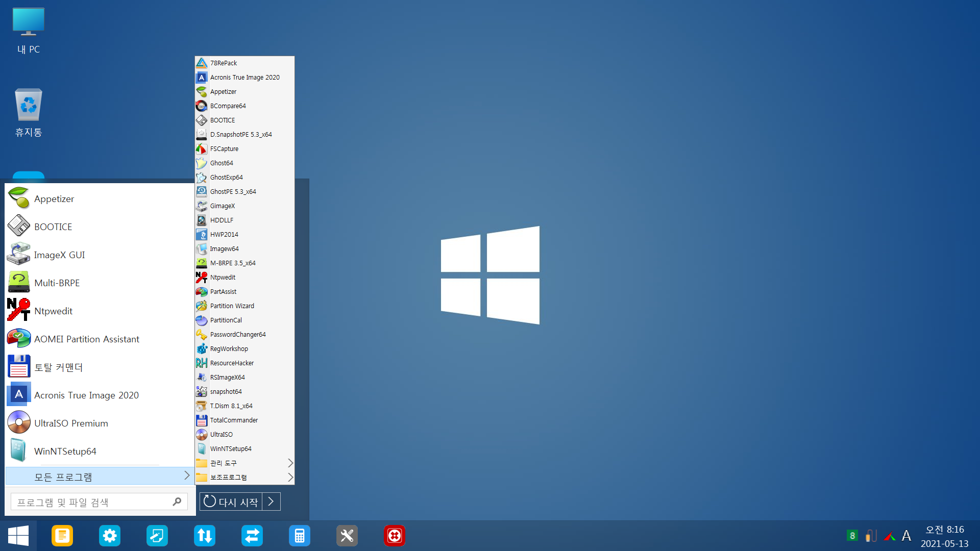Launch TotalCommander from programs list
Screen dimensions: 980x551
pyautogui.click(x=244, y=420)
